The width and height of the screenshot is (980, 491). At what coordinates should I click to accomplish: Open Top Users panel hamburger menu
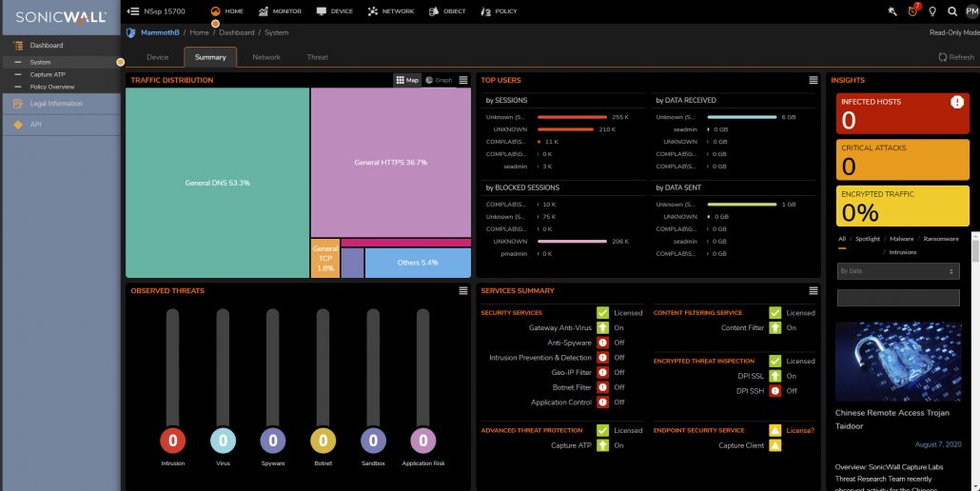(813, 80)
